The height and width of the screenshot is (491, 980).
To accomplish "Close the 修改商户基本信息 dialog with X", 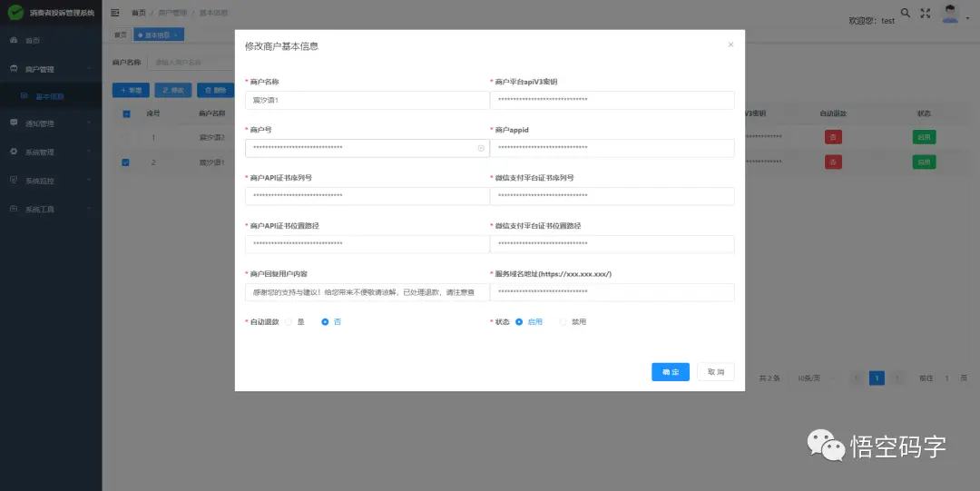I will click(730, 44).
